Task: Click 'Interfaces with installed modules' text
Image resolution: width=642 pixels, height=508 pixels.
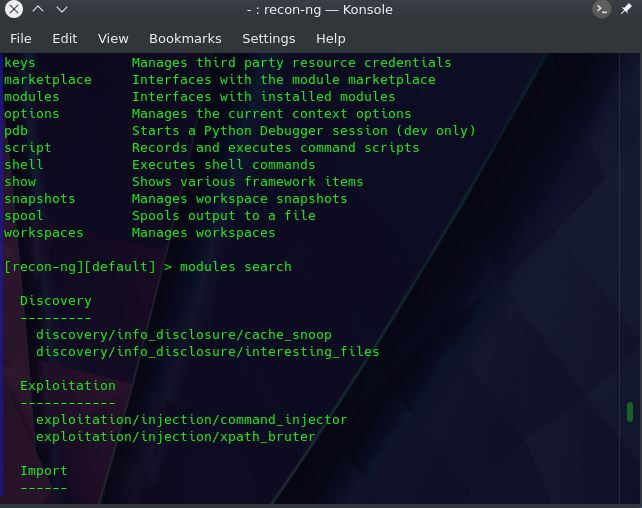Action: (263, 97)
